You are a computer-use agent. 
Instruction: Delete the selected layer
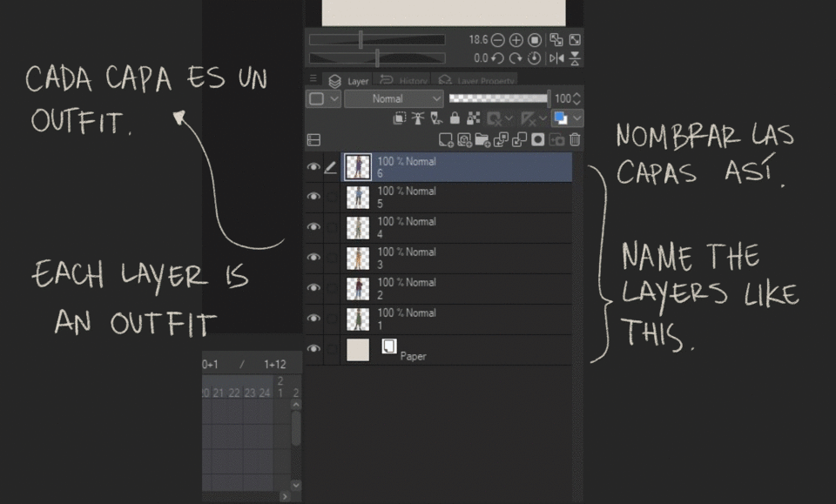tap(575, 140)
